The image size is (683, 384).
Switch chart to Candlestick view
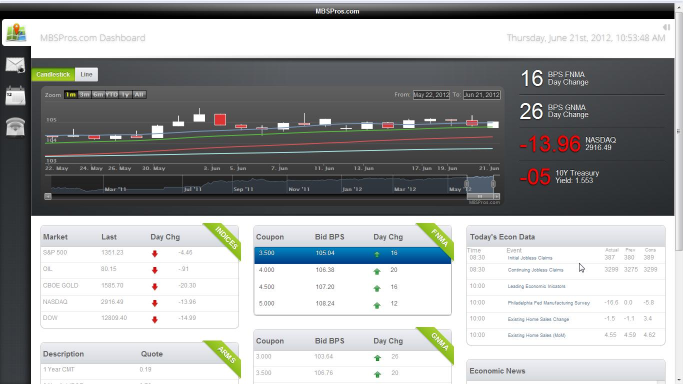tap(53, 74)
